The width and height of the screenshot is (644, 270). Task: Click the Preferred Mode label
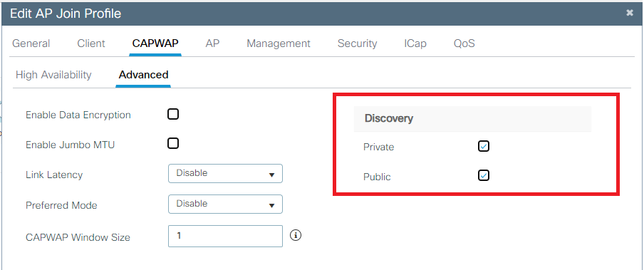[x=61, y=205]
